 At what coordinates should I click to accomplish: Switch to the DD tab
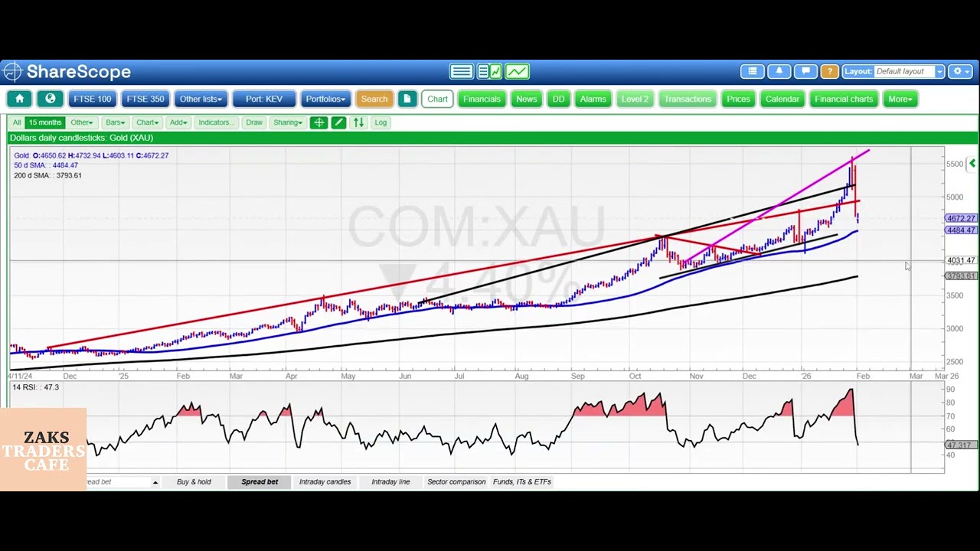[x=559, y=99]
